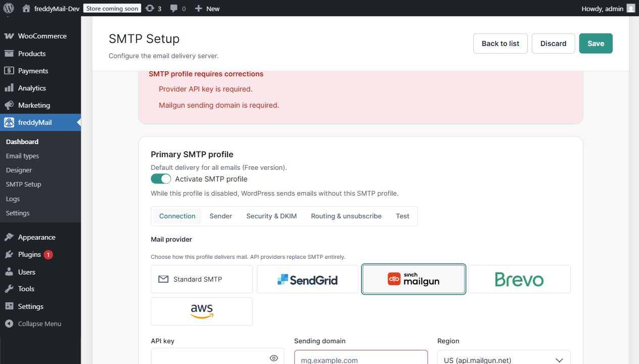The width and height of the screenshot is (639, 364).
Task: Click the Store coming soon badge
Action: [112, 9]
